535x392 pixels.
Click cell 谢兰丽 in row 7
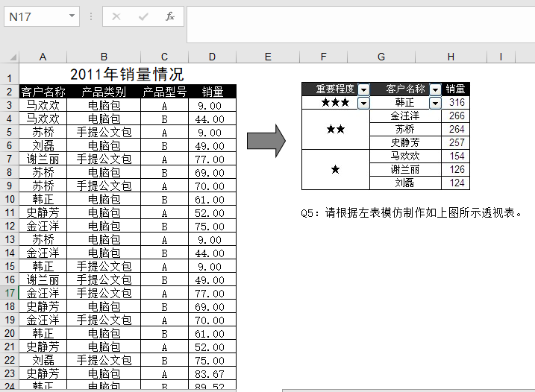click(x=43, y=159)
